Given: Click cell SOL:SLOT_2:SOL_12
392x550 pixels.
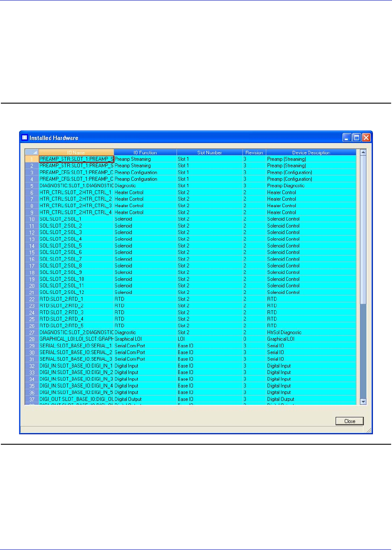Looking at the screenshot, I should pos(76,293).
